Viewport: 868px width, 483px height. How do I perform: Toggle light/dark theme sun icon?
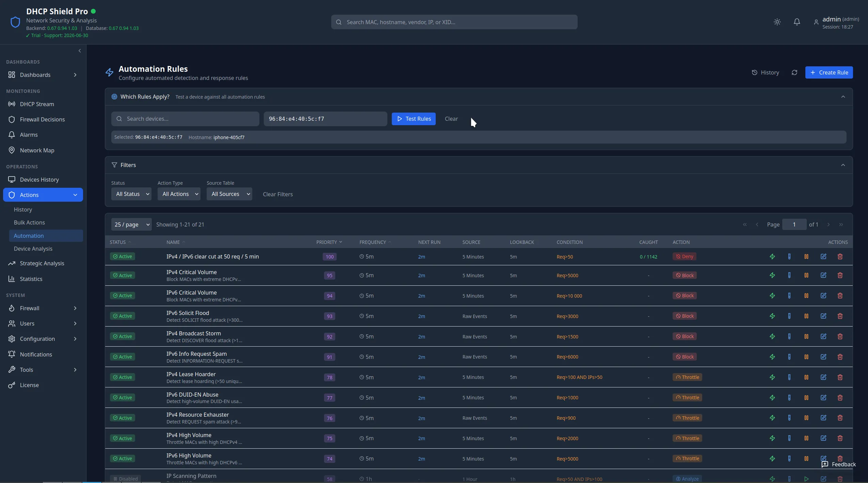(x=777, y=22)
